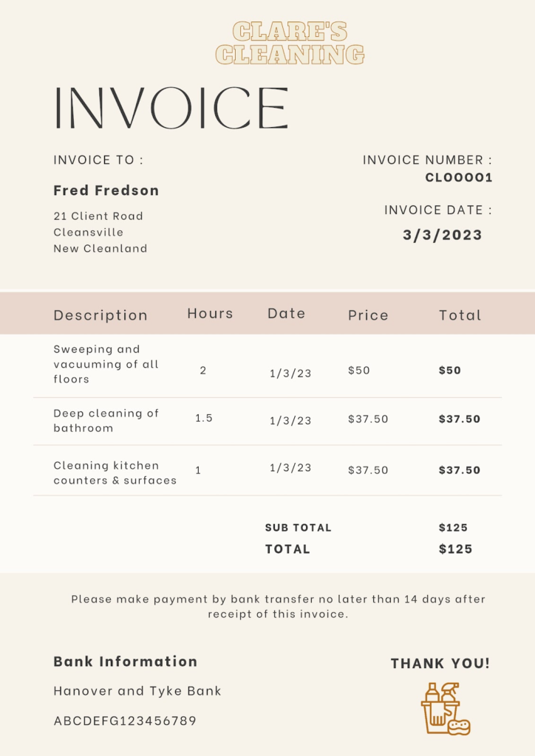Click the Total column header
The width and height of the screenshot is (535, 756).
(460, 315)
